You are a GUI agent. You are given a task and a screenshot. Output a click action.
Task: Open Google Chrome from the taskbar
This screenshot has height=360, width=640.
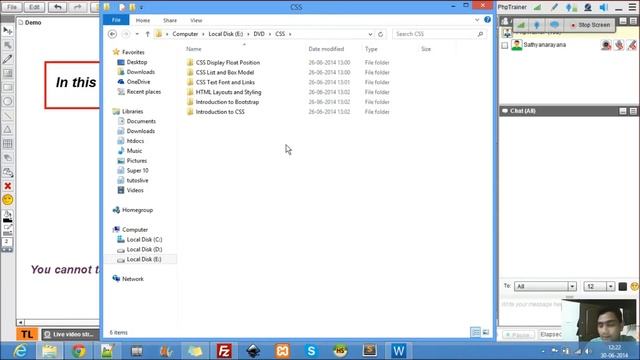(79, 351)
